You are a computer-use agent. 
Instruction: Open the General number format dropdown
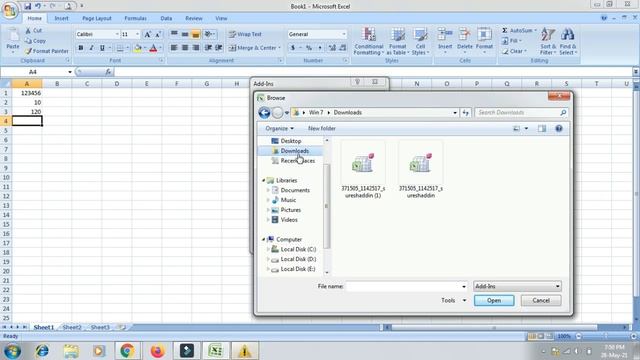pos(344,34)
